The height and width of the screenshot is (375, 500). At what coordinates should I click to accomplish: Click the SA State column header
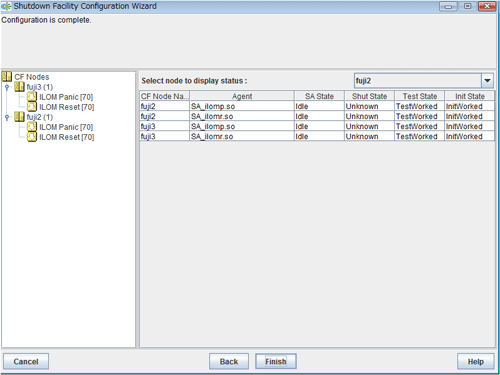(x=319, y=96)
